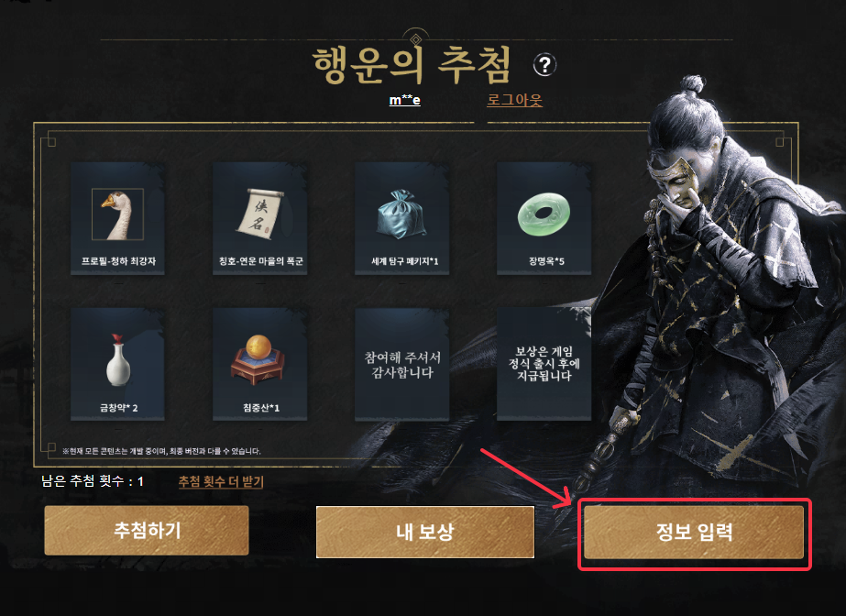Click the green jade ring icon
The height and width of the screenshot is (616, 846).
click(544, 214)
